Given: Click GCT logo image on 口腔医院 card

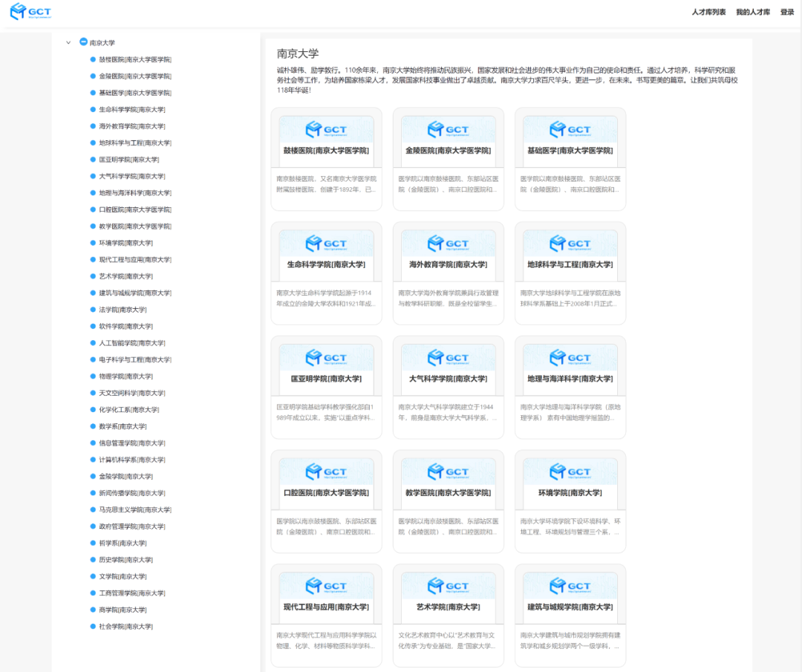Looking at the screenshot, I should [x=326, y=472].
